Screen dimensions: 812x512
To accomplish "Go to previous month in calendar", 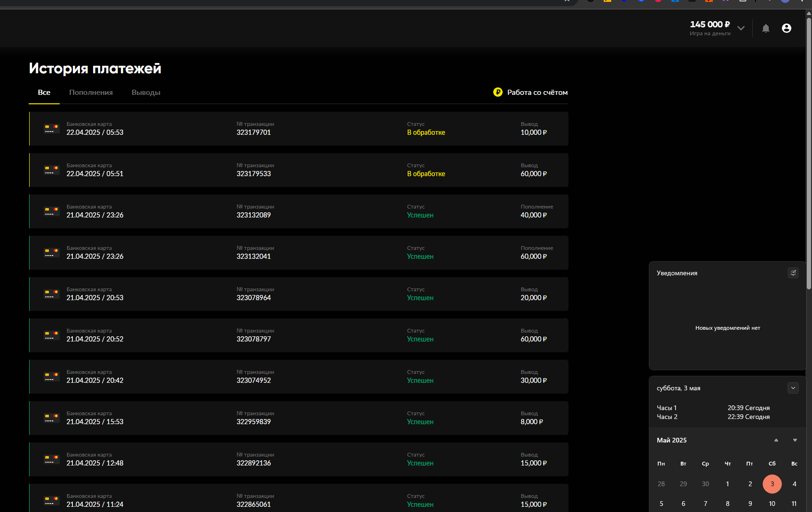I will pyautogui.click(x=776, y=440).
